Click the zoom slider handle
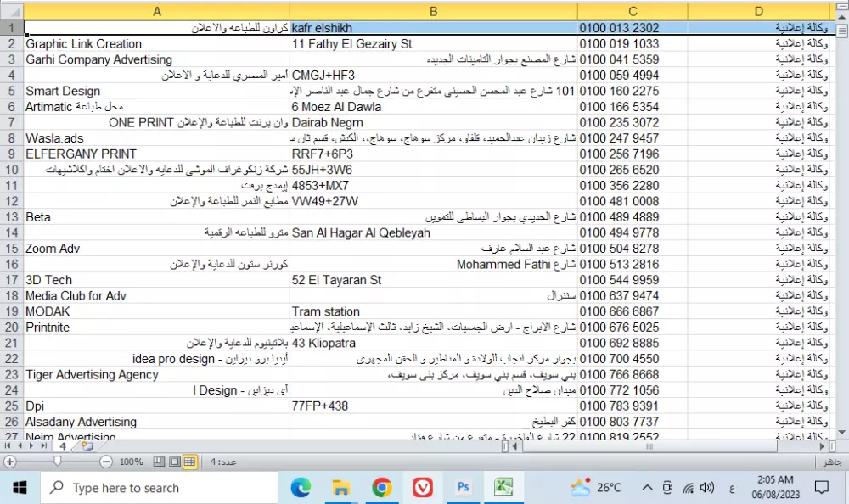Screen dimensions: 849x504 point(57,462)
